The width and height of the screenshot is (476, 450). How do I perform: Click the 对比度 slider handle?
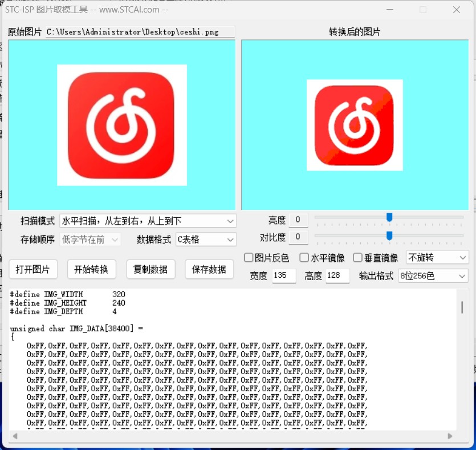tap(389, 236)
